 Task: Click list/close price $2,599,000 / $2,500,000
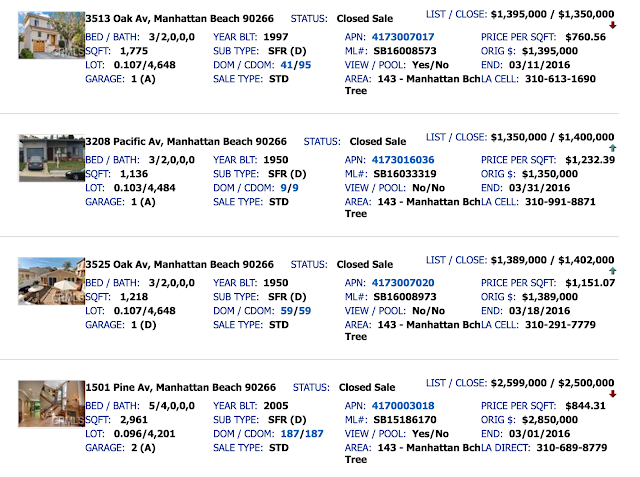552,383
